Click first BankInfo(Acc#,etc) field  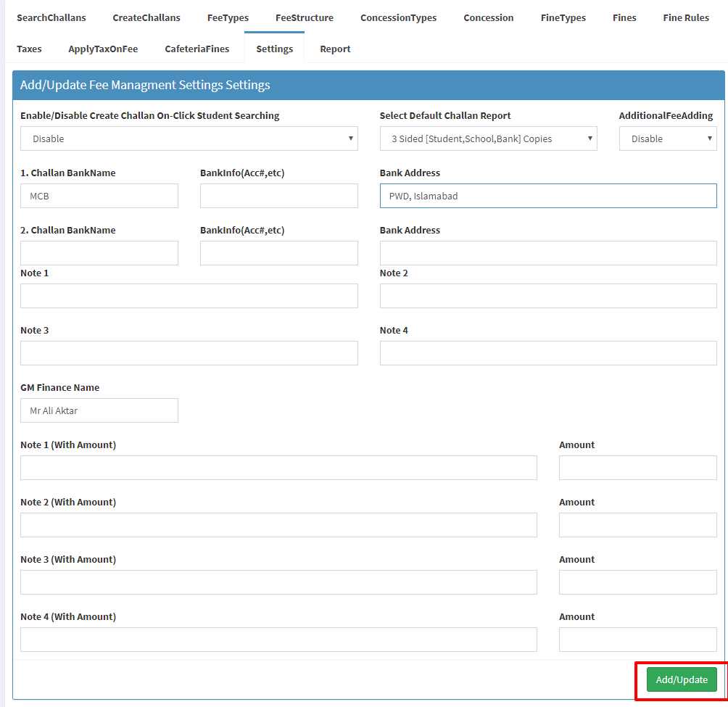tap(279, 196)
